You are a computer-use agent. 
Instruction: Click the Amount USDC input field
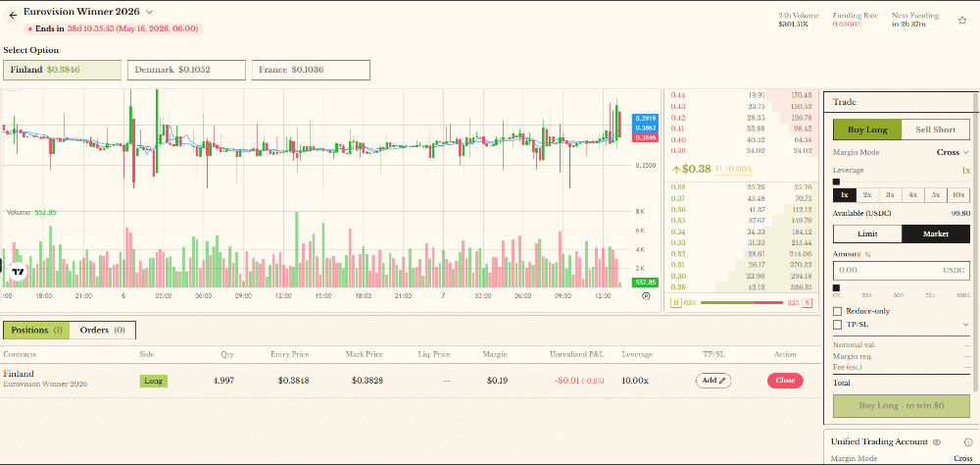click(887, 269)
